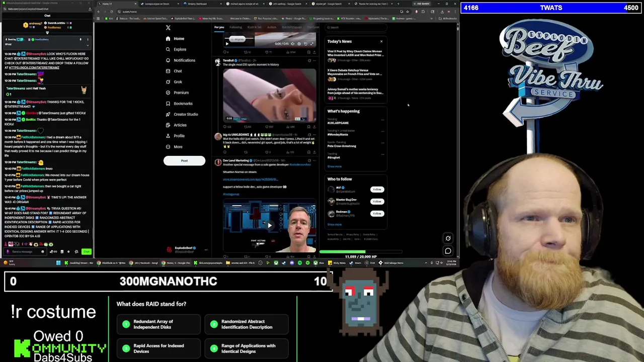The image size is (644, 362).
Task: Switch to the Following feed tab
Action: [235, 27]
